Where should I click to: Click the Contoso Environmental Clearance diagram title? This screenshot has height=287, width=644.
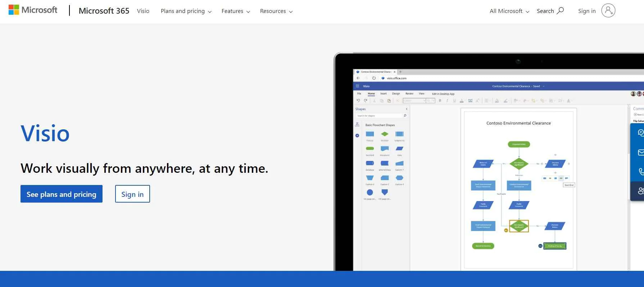(518, 123)
